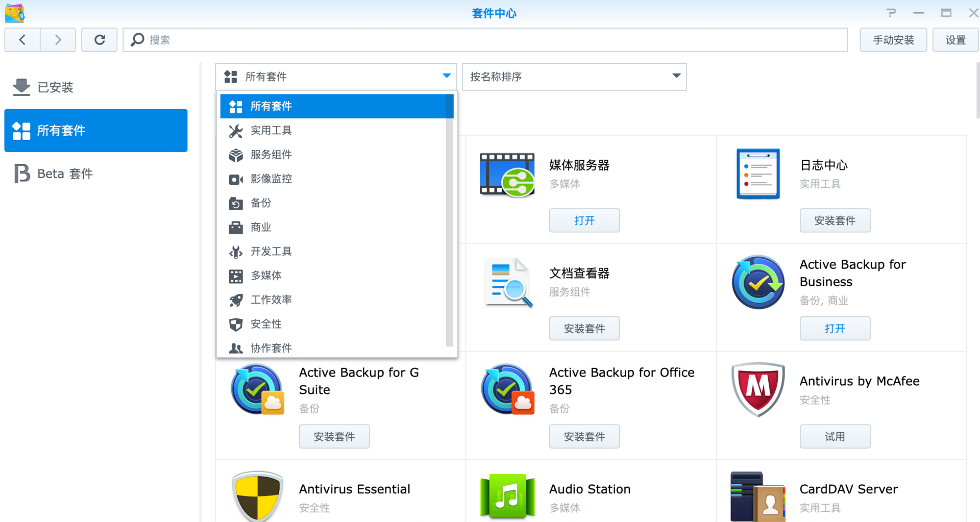Open the 日志中心 package icon

pyautogui.click(x=758, y=173)
